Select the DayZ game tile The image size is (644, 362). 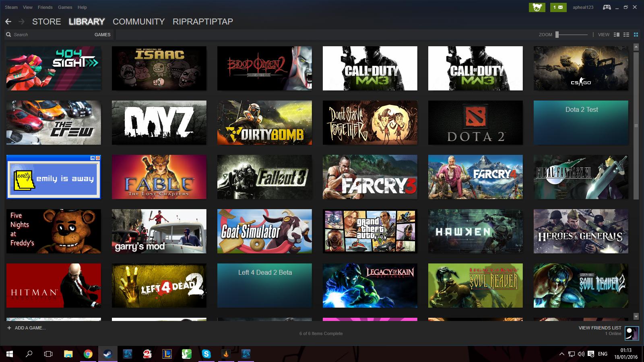coord(159,123)
